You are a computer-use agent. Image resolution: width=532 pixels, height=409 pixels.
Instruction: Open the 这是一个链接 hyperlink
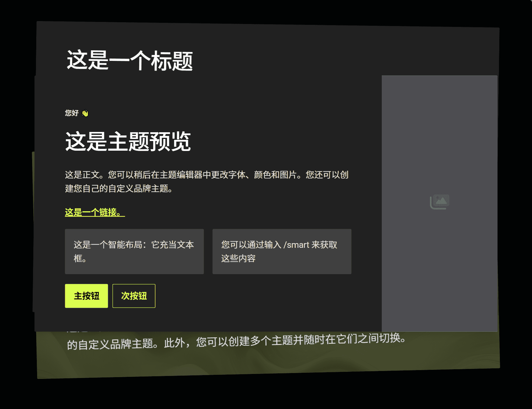click(95, 212)
